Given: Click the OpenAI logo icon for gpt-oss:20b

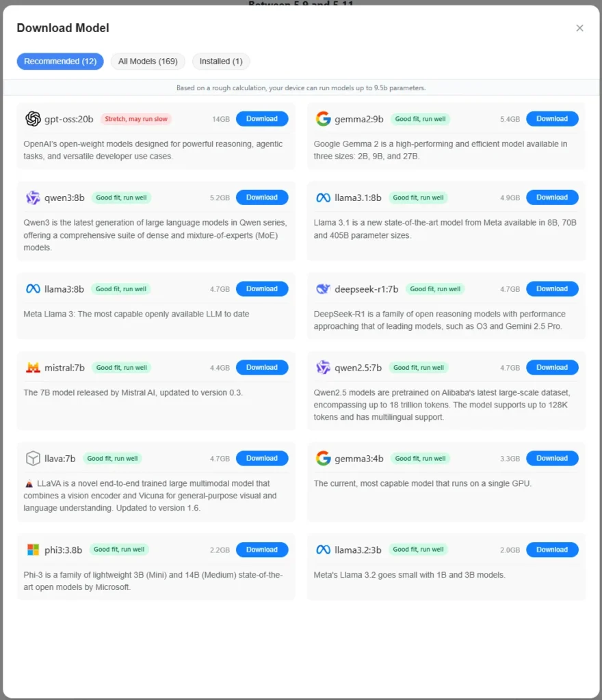Looking at the screenshot, I should tap(33, 119).
